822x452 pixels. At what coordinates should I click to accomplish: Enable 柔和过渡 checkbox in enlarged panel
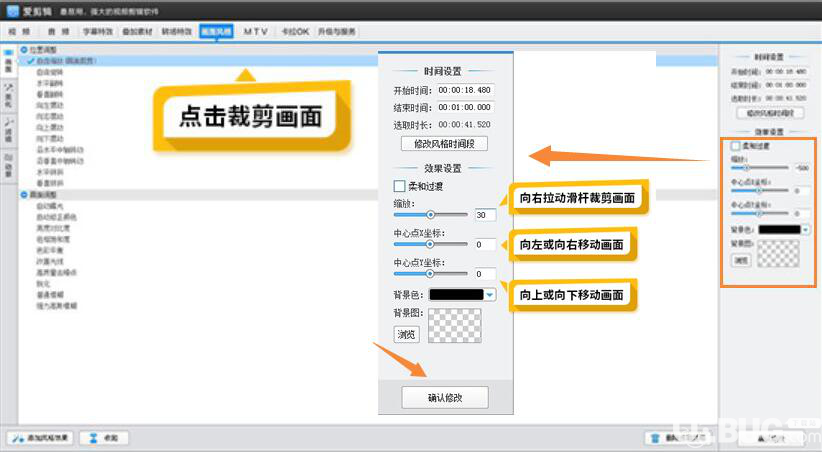pos(399,186)
